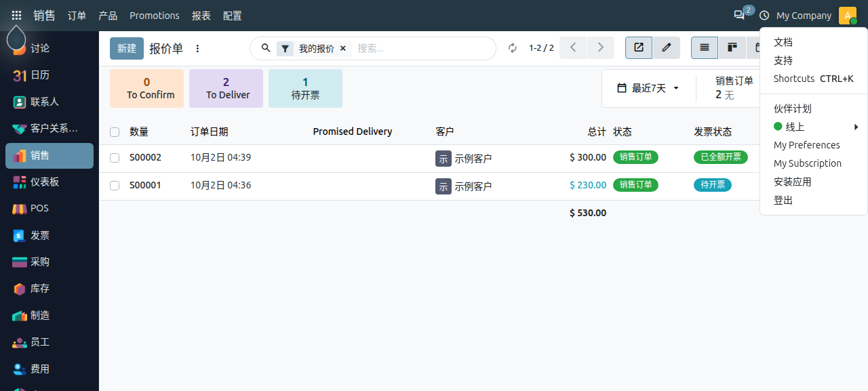The height and width of the screenshot is (391, 868).
Task: Switch to the kanban view
Action: tap(732, 48)
